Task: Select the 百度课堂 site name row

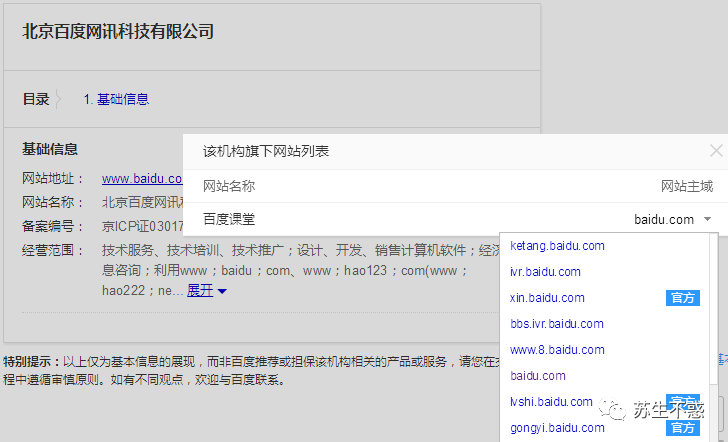Action: tap(455, 219)
